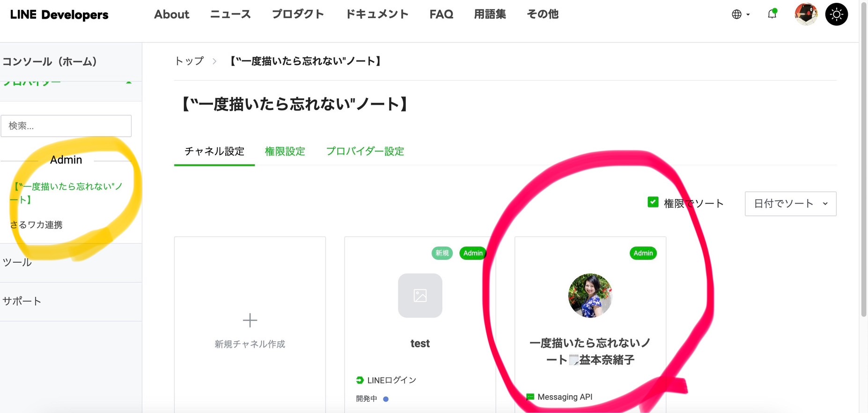Toggle the 権限でソート checkbox
The width and height of the screenshot is (868, 413).
point(653,202)
